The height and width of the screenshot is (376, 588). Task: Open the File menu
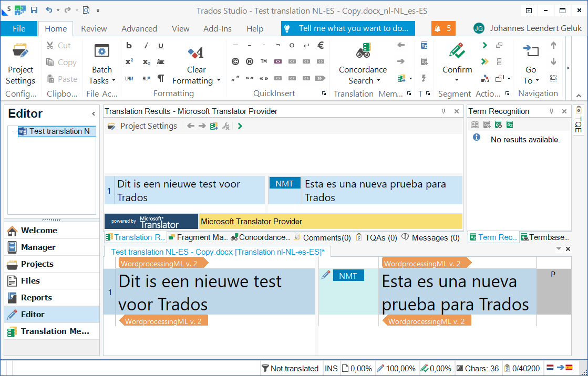19,28
